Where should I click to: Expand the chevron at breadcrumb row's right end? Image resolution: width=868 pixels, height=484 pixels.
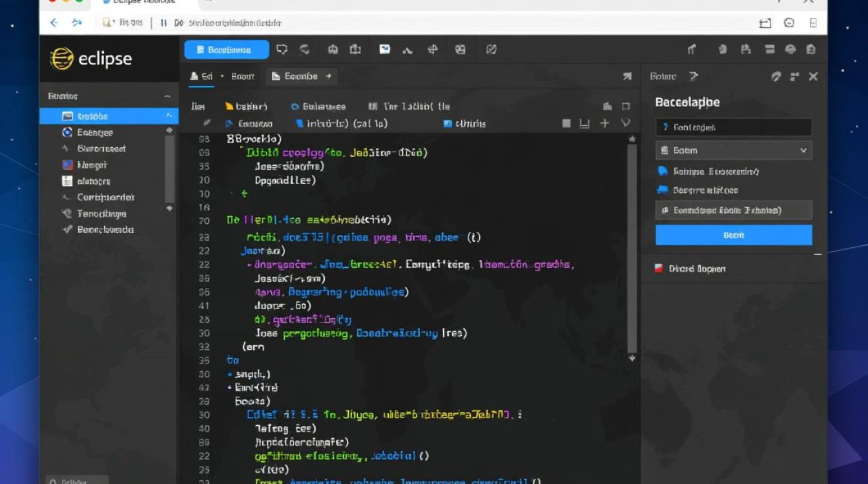tap(625, 123)
